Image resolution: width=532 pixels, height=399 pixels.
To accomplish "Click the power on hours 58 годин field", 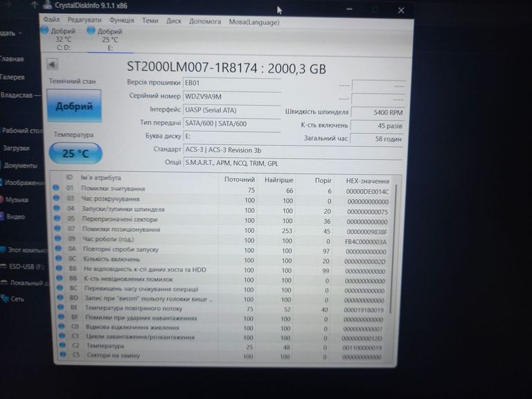I will (377, 139).
